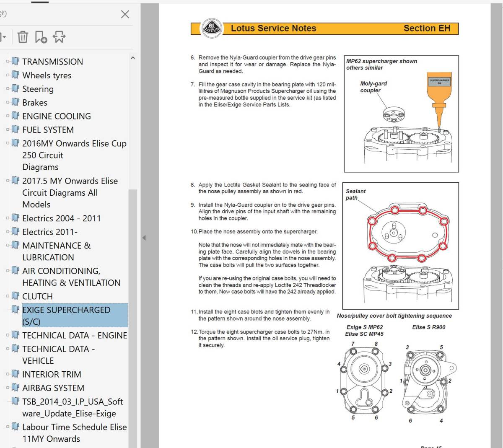Click the Steering bookmark ribbon icon
The width and height of the screenshot is (503, 448).
16,88
